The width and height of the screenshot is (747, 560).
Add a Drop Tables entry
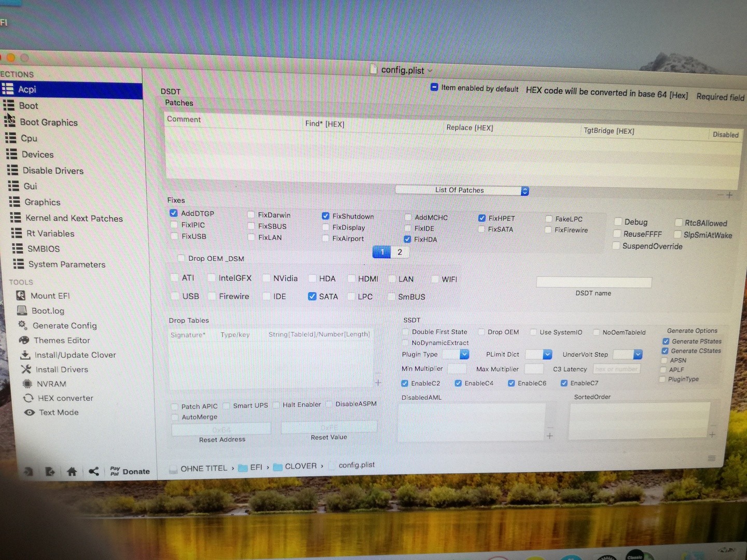(x=378, y=383)
